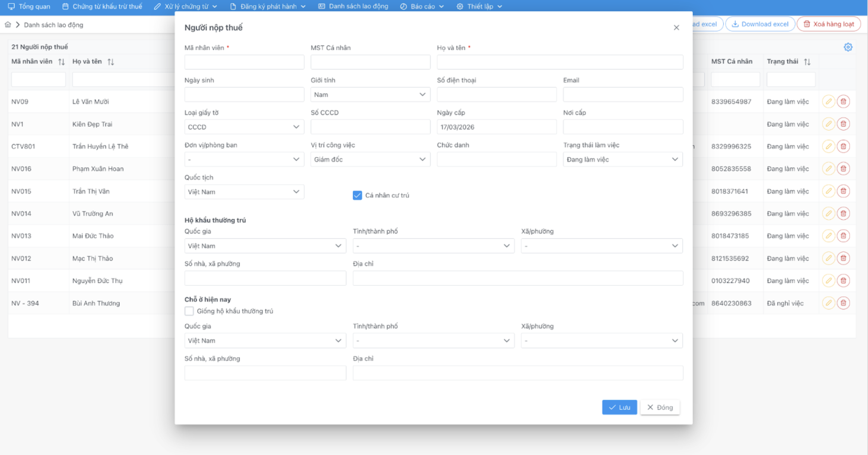Open the Báo cáo menu
Screen dimensions: 868x455
[422, 6]
